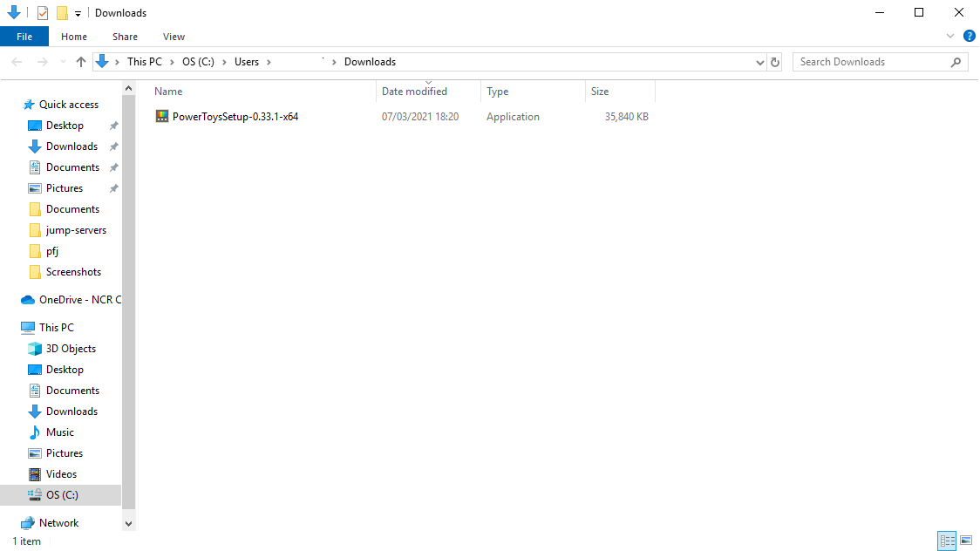Click the OneDrive cloud icon
980x551 pixels.
(x=28, y=300)
